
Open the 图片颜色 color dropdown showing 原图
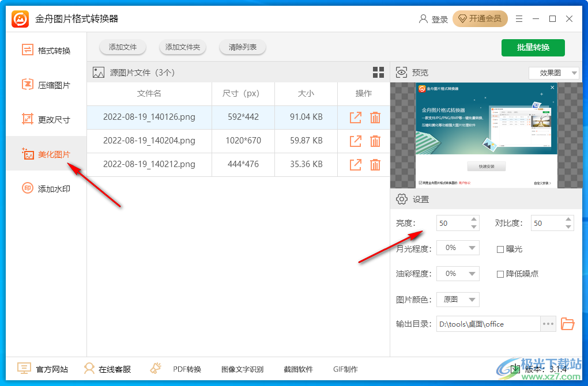click(x=458, y=300)
